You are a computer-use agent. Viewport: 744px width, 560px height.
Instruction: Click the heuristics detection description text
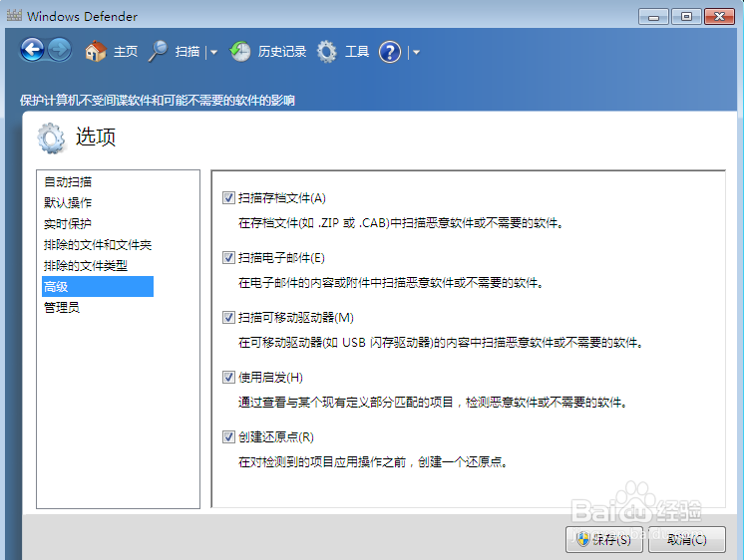(433, 403)
